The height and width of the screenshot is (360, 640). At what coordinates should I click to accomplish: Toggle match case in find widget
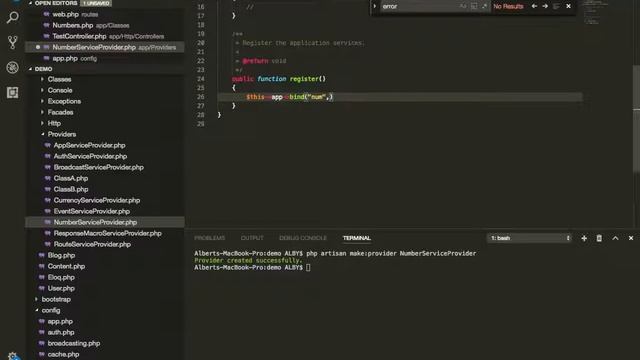pos(463,6)
